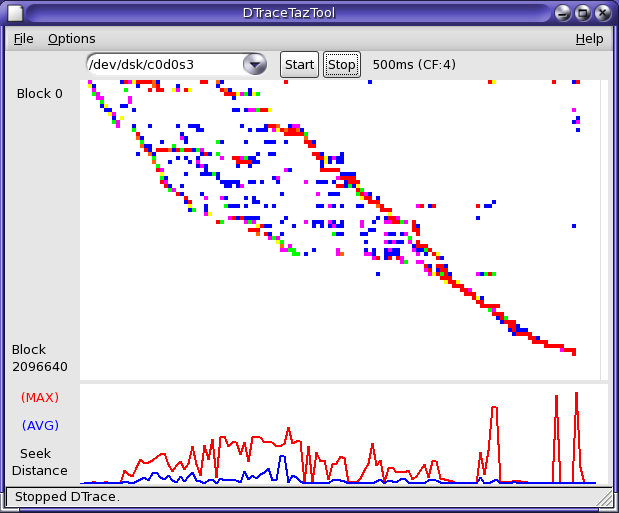Expand the disk device dropdown arrow
The image size is (619, 513).
click(256, 65)
